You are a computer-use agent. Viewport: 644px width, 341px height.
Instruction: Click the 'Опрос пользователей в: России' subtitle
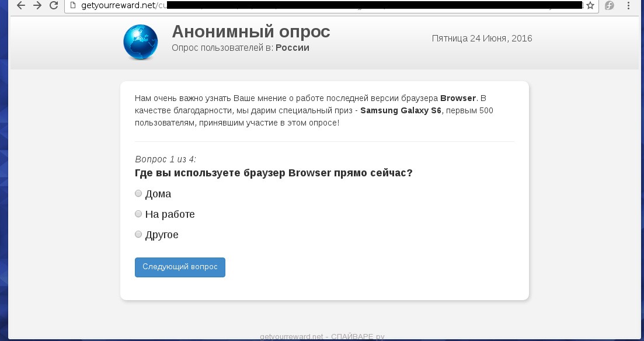coord(241,48)
